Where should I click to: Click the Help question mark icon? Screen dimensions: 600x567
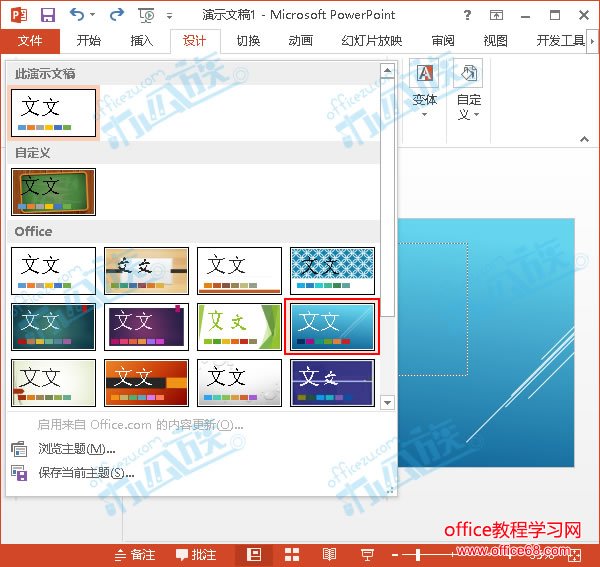click(467, 15)
